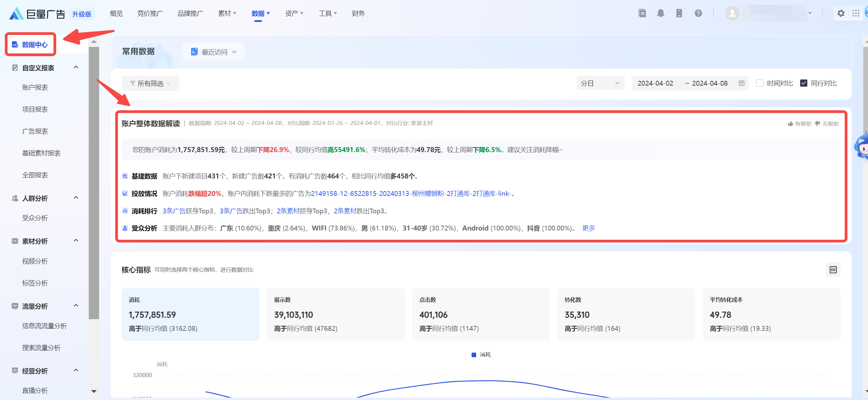Click the 人群分析 section icon
This screenshot has width=868, height=400.
pos(15,198)
